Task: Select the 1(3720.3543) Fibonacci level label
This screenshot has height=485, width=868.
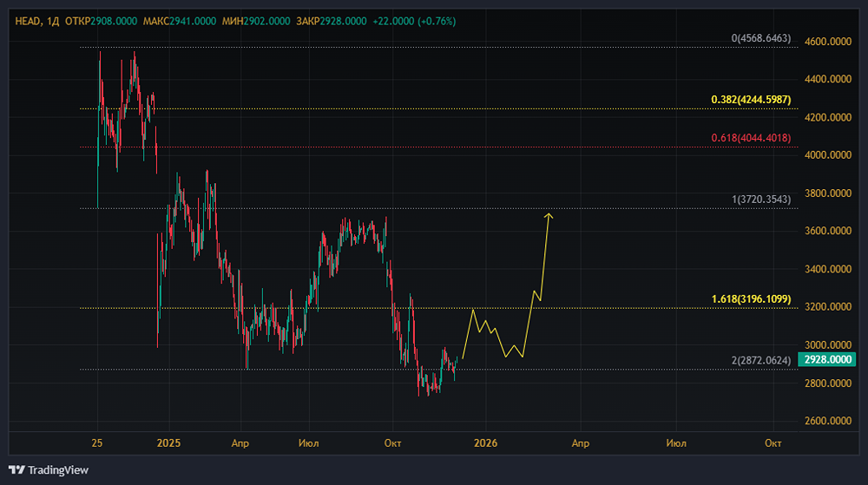Action: 761,199
